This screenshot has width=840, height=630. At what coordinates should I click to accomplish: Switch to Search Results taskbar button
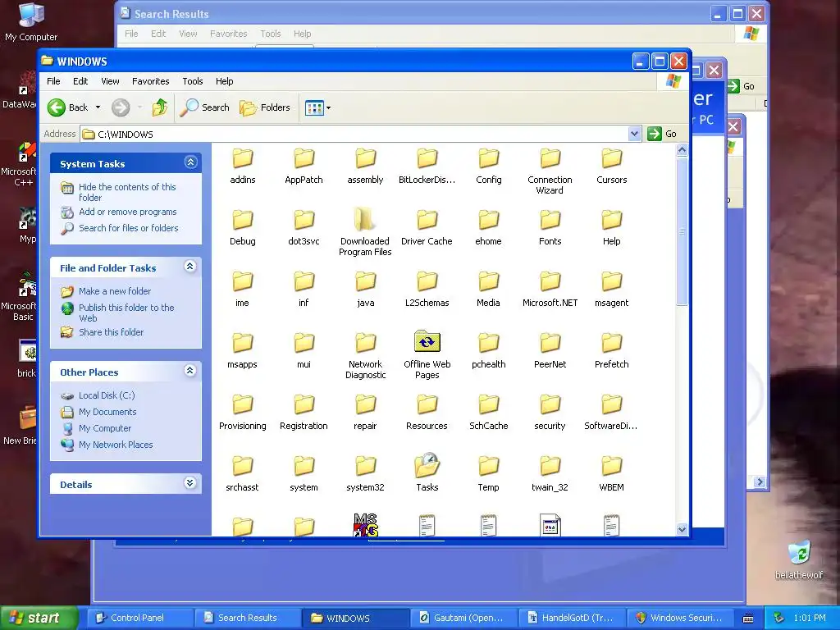pos(248,618)
